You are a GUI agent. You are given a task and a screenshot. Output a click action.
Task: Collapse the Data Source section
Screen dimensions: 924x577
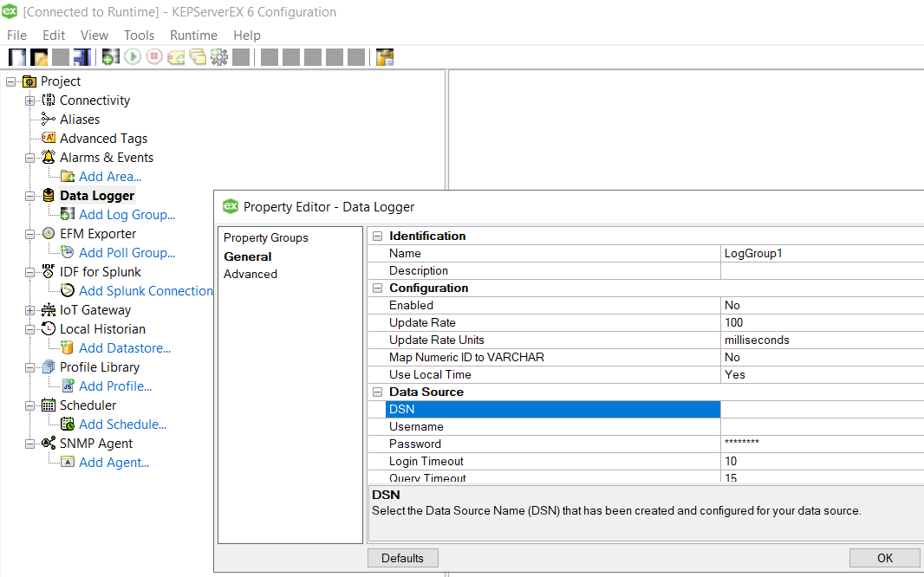tap(377, 392)
